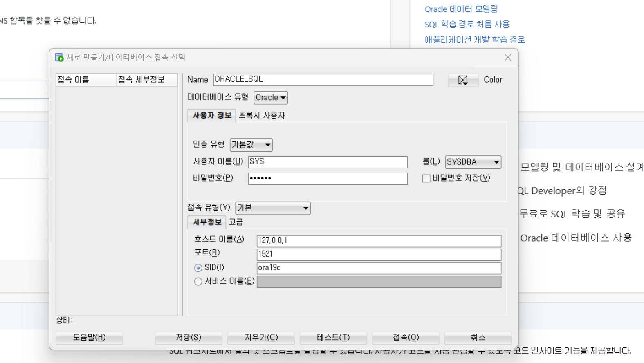Close the new connection dialog

pyautogui.click(x=508, y=58)
